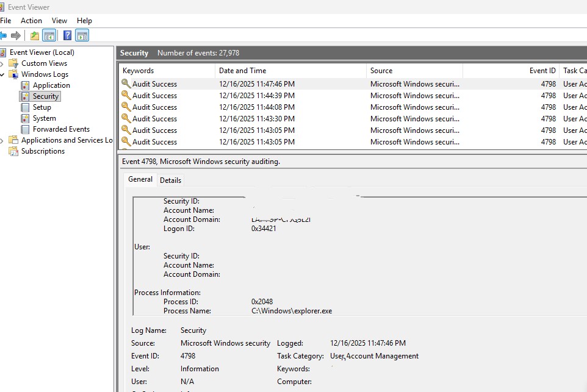Click the Subscriptions log icon in tree

coord(13,151)
